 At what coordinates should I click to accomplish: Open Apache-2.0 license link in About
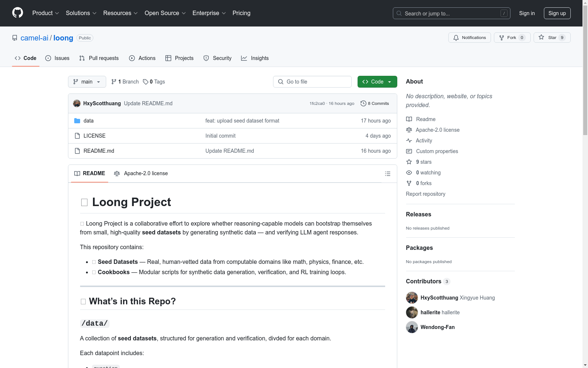click(433, 130)
